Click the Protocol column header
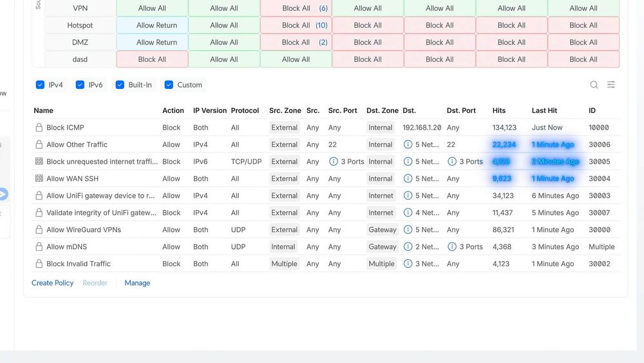Screen dimensions: 644x363 coord(245,110)
